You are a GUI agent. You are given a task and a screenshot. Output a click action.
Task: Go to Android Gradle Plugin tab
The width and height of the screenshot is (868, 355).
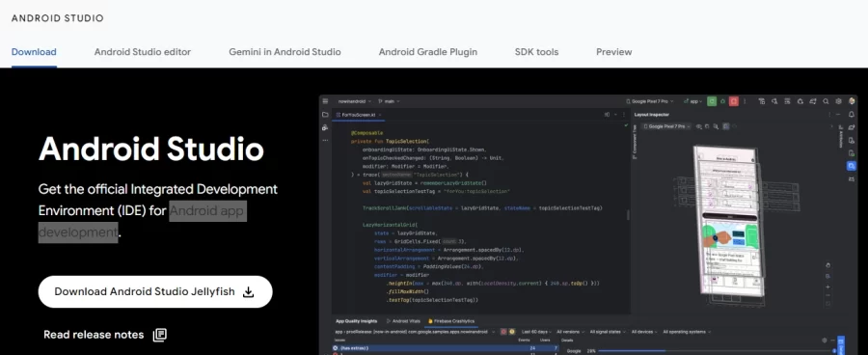(x=428, y=52)
